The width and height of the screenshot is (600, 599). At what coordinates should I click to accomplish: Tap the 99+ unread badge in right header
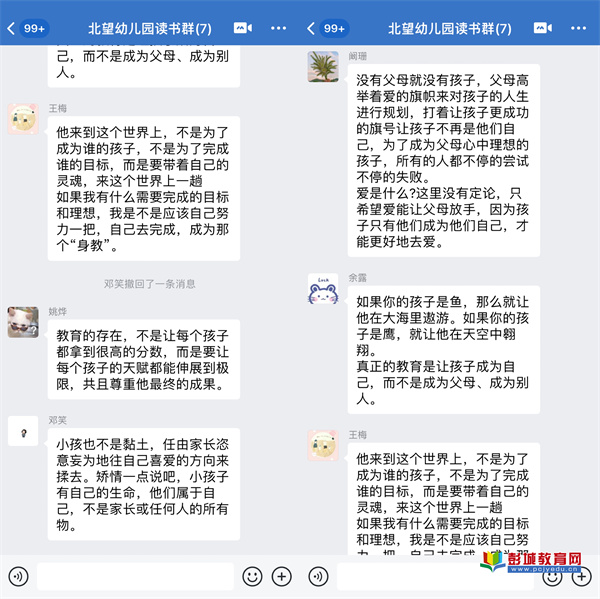334,28
